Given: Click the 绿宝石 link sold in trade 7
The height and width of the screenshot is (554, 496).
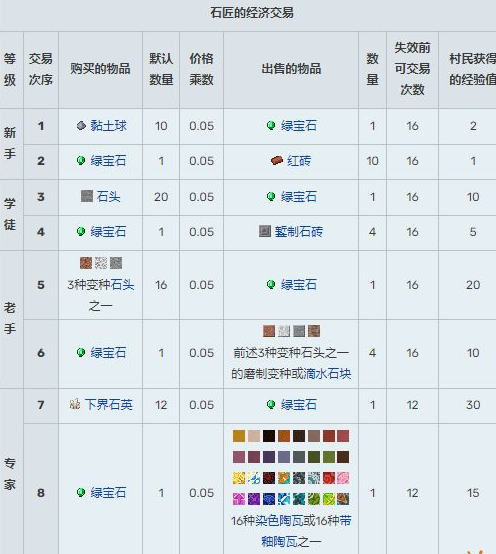Looking at the screenshot, I should click(x=299, y=405).
